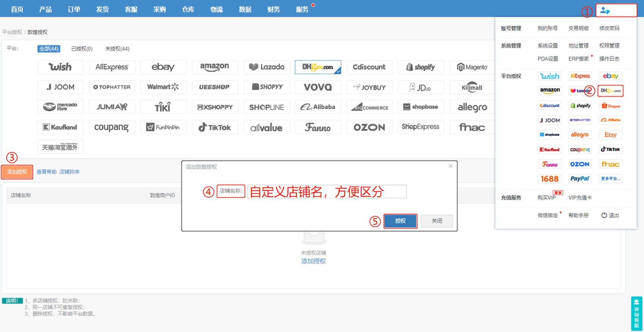
Task: Open the 首页 top menu
Action: point(17,9)
